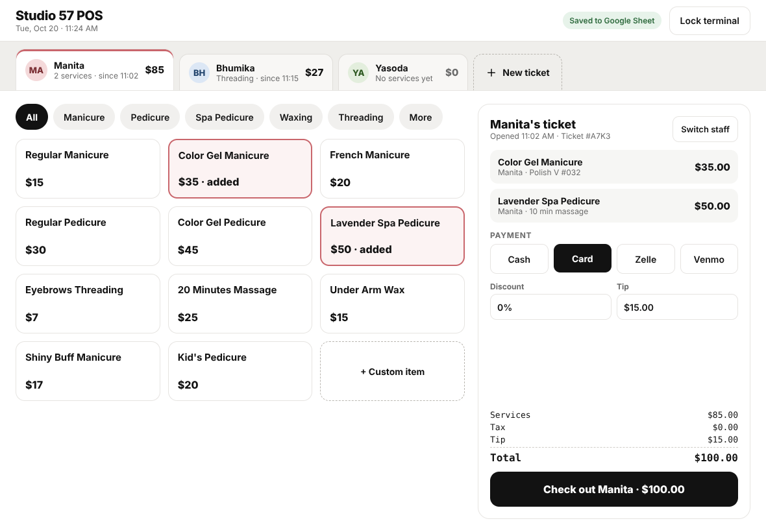Image resolution: width=766 pixels, height=532 pixels.
Task: Check out Manita for $100.00
Action: click(x=613, y=489)
